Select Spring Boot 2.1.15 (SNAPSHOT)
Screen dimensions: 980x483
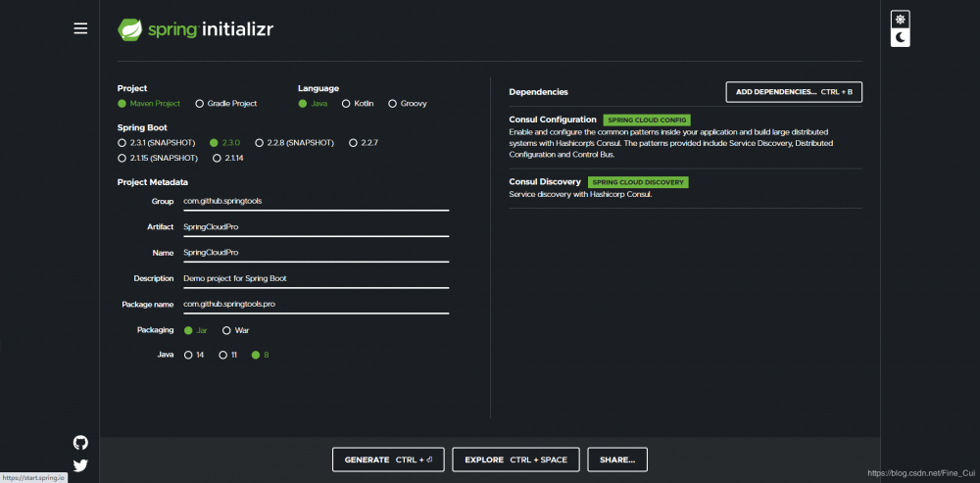point(158,159)
